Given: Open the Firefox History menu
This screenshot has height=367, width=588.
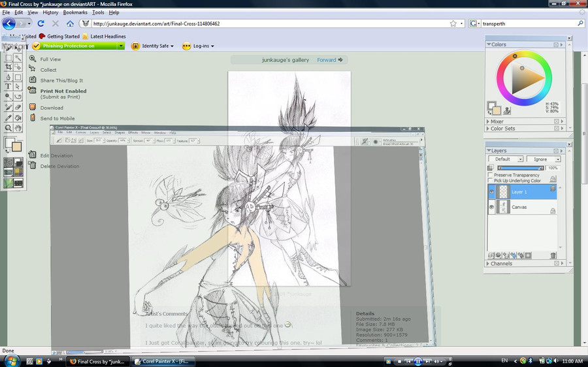Looking at the screenshot, I should [50, 12].
